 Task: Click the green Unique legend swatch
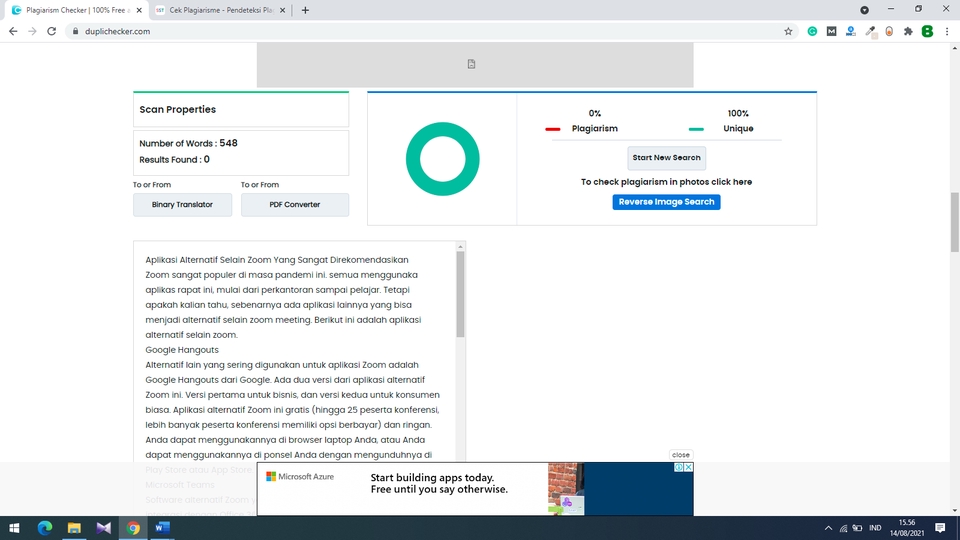click(696, 129)
